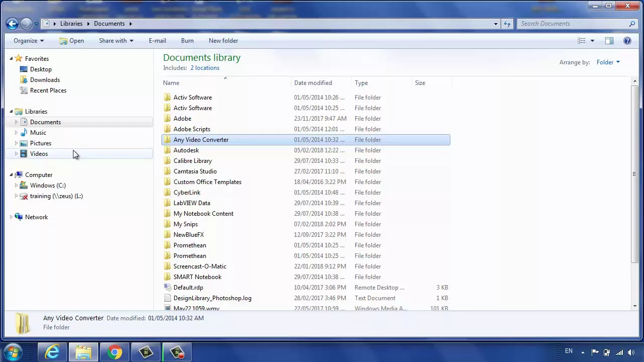Click the Windows (C:) drive icon
This screenshot has width=644, height=362.
click(x=24, y=186)
